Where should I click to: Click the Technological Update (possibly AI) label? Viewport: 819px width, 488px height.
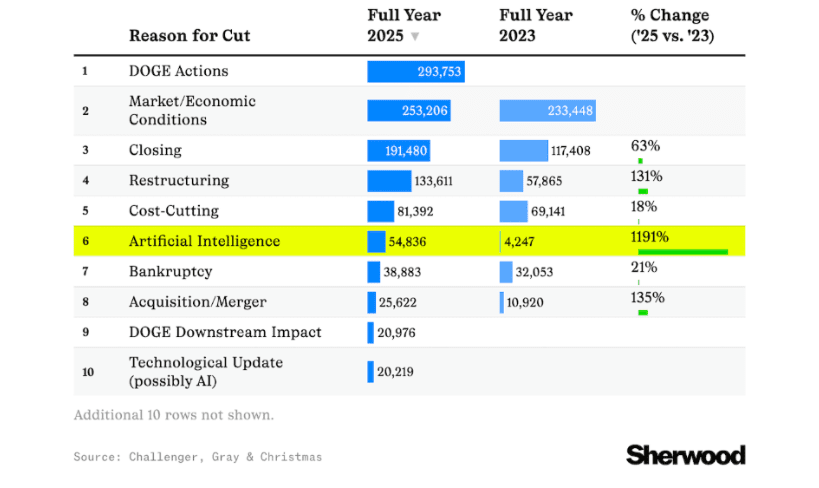205,371
